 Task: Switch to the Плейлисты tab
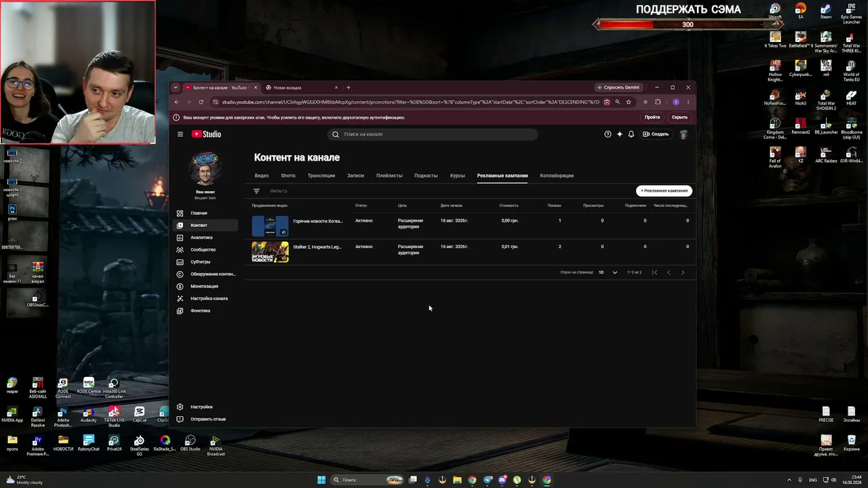[389, 176]
